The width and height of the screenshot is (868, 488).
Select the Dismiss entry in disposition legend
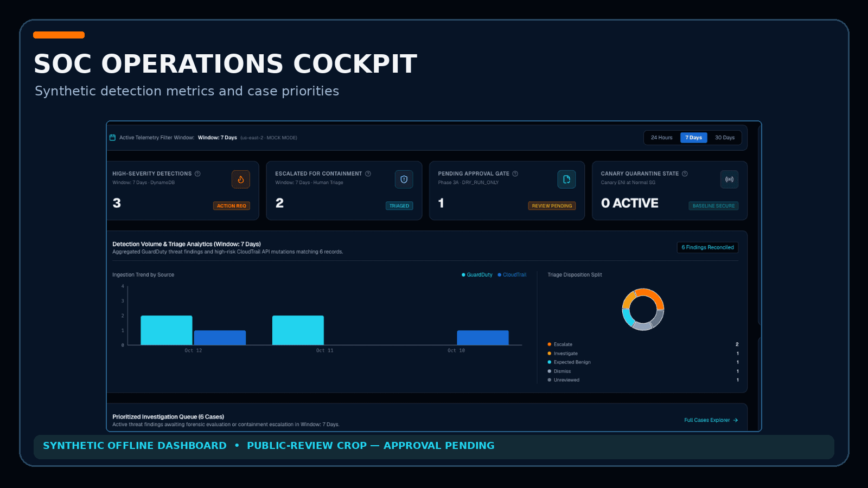pos(643,371)
